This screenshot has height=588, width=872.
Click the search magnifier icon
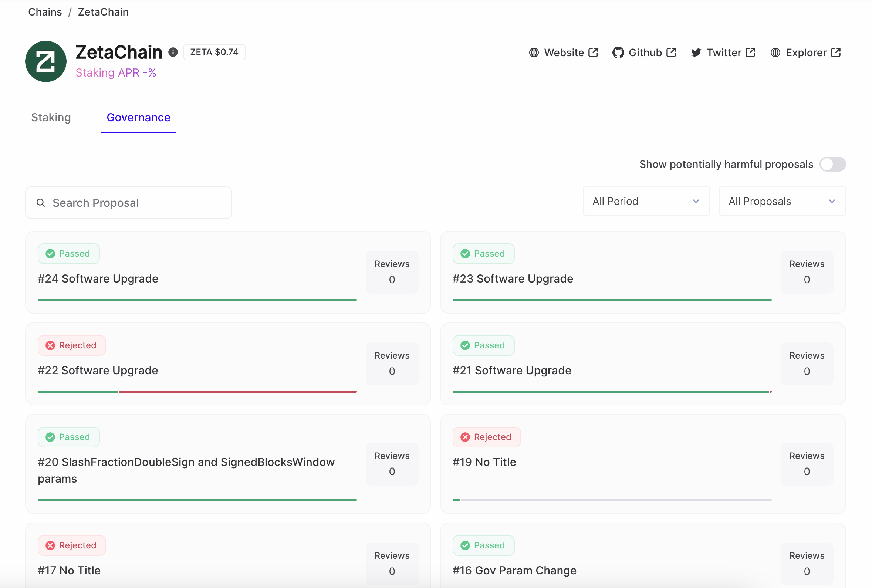click(x=40, y=203)
